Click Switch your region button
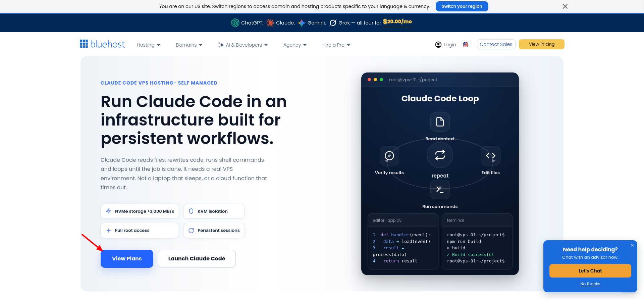644x299 pixels. [x=462, y=6]
